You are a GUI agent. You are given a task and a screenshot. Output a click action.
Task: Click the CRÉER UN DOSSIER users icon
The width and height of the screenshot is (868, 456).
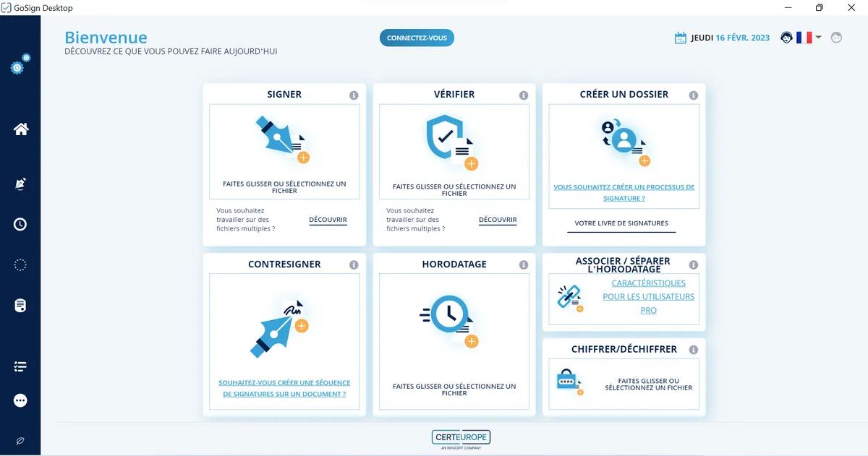coord(625,142)
